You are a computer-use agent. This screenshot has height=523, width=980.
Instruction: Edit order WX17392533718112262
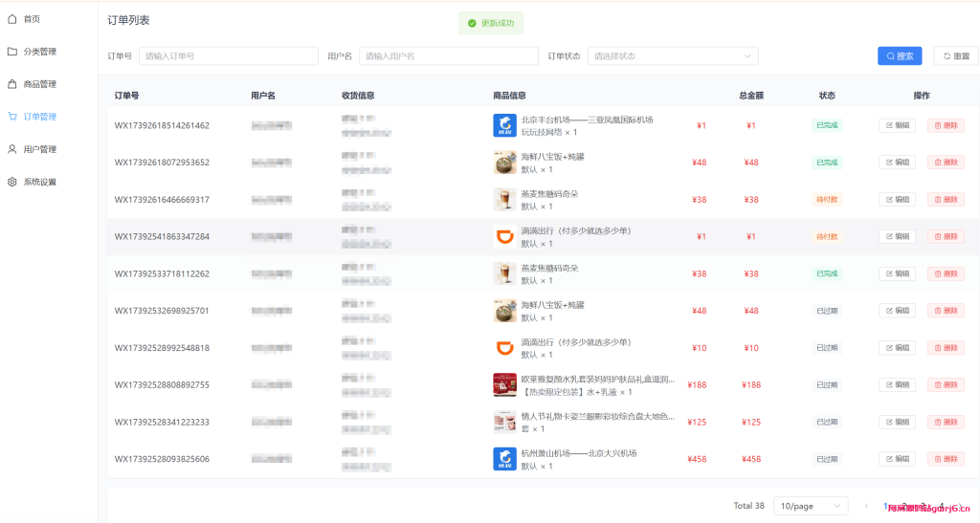point(897,274)
